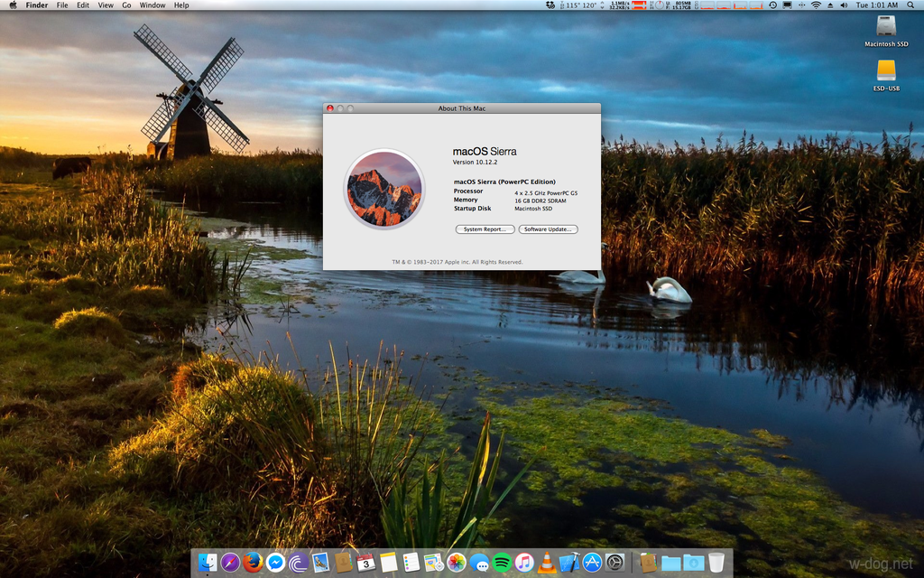Open the Help menu
Viewport: 924px width, 578px height.
coord(181,5)
